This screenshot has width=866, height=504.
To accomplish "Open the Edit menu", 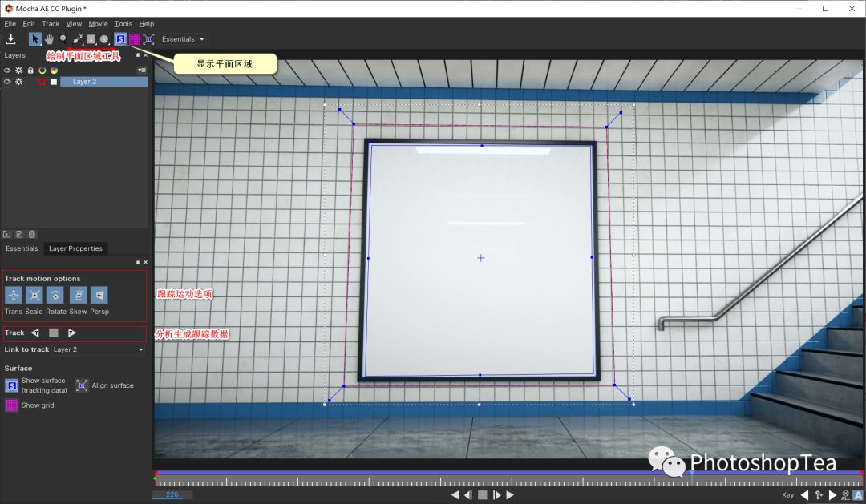I will pyautogui.click(x=29, y=24).
